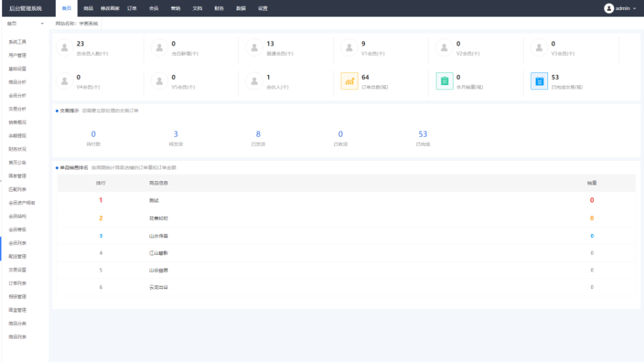Viewport: 644px width, 362px height.
Task: Open 会员分析 in the sidebar
Action: (17, 96)
